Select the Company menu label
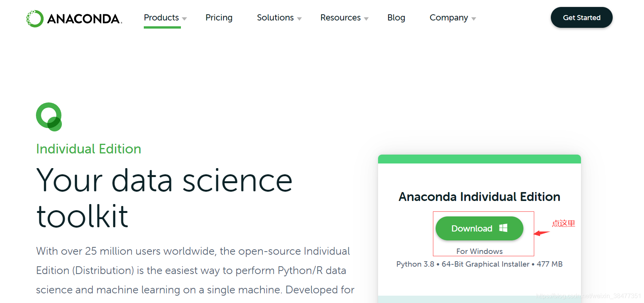Viewport: 644px width, 303px height. [448, 18]
